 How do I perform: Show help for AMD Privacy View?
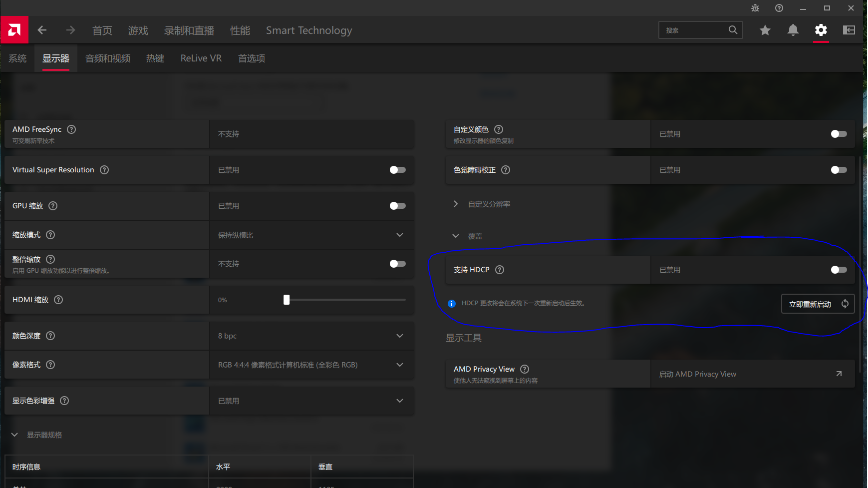pos(525,369)
